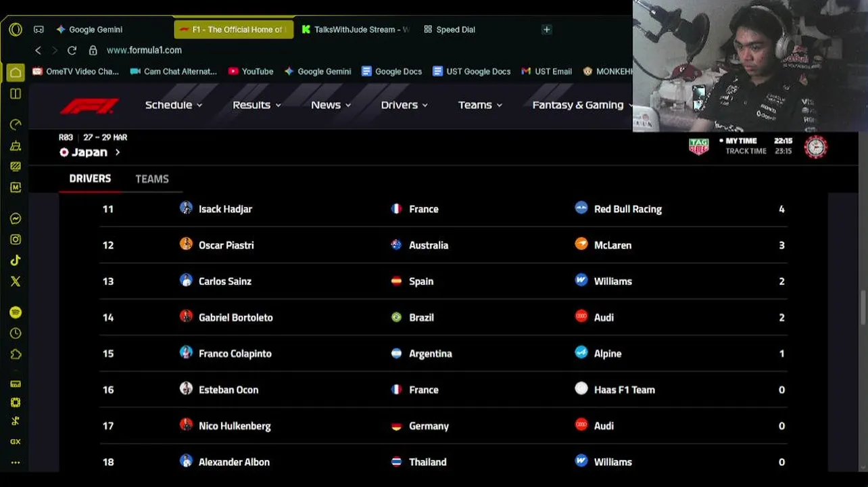Open sidebar three-dots more options
The width and height of the screenshot is (868, 487).
(16, 463)
